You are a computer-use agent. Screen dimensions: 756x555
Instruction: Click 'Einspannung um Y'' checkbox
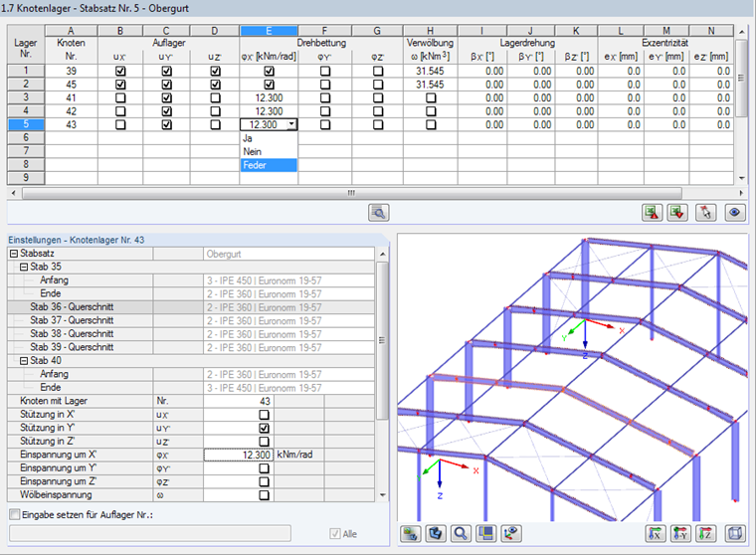point(264,468)
